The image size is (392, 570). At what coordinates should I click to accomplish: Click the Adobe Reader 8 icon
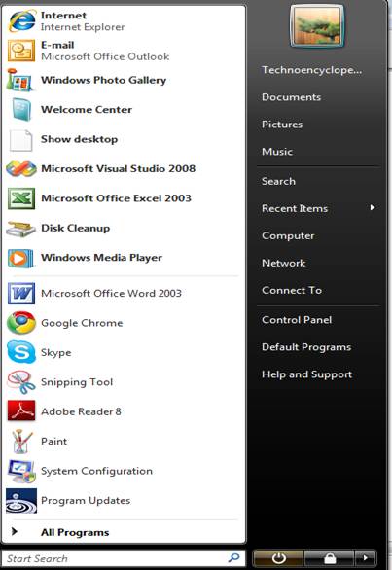pyautogui.click(x=21, y=410)
